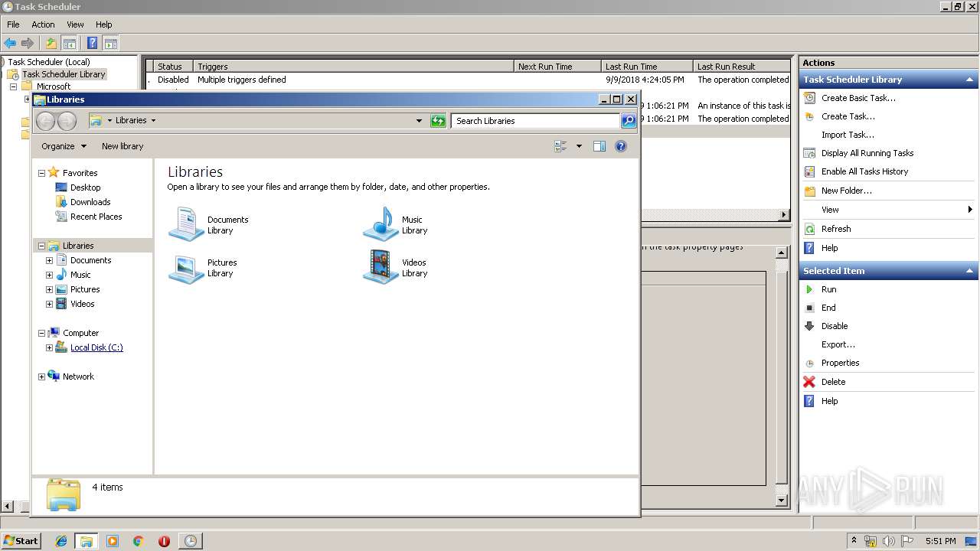Open the View menu

tap(75, 24)
